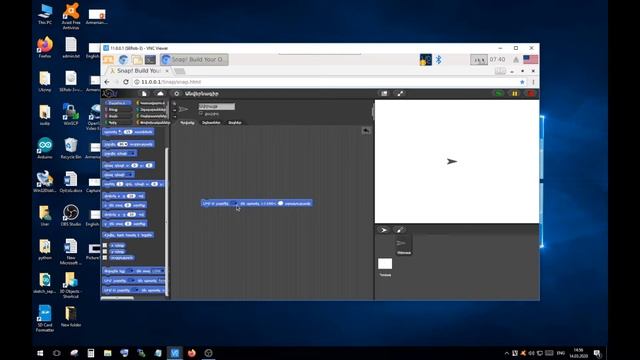This screenshot has height=360, width=640.
Task: Toggle the x position watcher checkbox
Action: click(105, 245)
